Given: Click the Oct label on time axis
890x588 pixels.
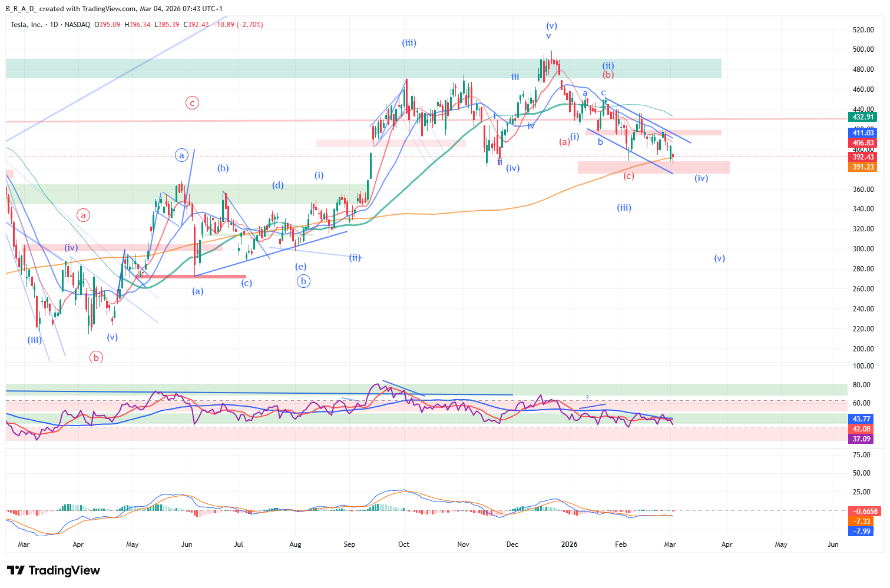Looking at the screenshot, I should click(403, 544).
